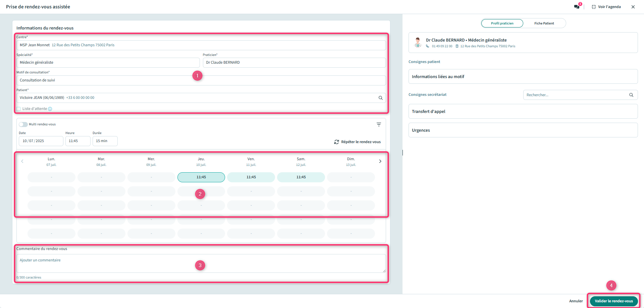Open the slot filter icon

[x=379, y=124]
